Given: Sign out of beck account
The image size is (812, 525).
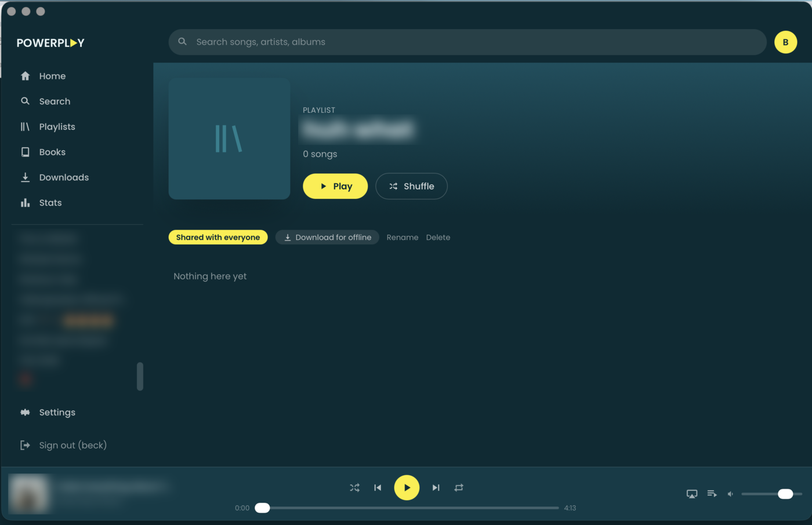Looking at the screenshot, I should tap(63, 445).
